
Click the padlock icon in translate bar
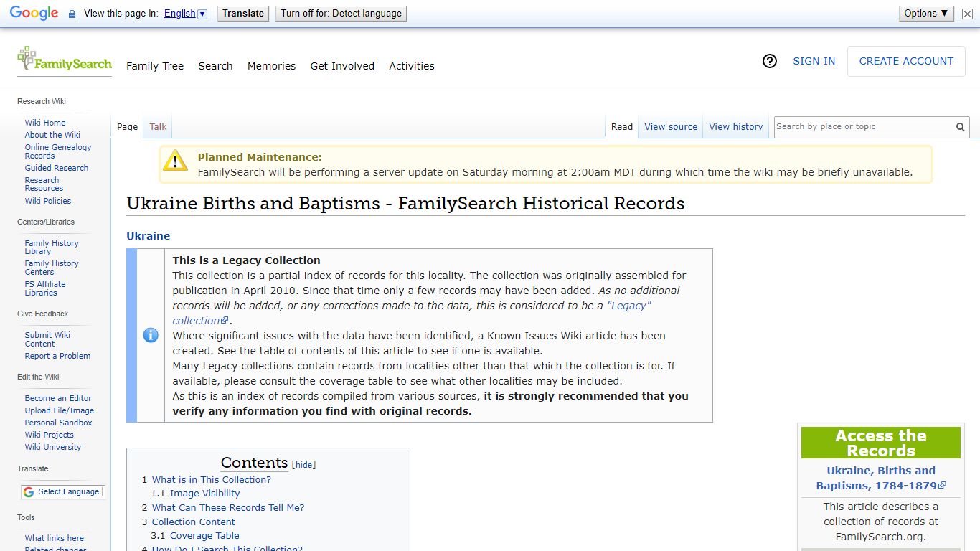click(72, 14)
